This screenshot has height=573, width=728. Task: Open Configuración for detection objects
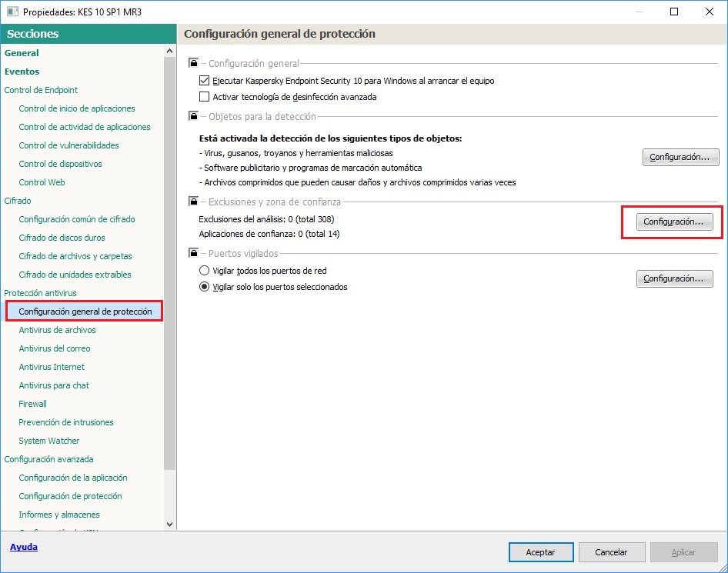point(680,157)
